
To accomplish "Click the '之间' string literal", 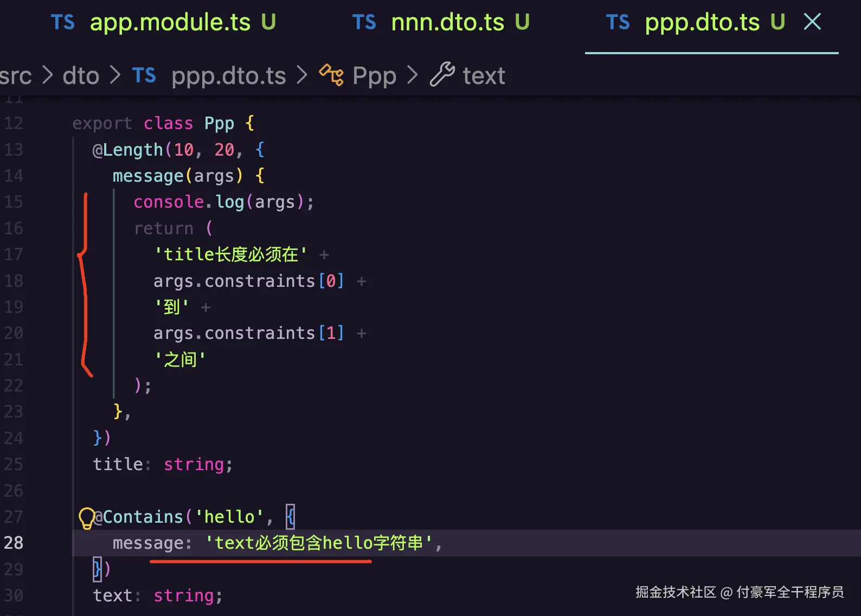I will coord(180,360).
